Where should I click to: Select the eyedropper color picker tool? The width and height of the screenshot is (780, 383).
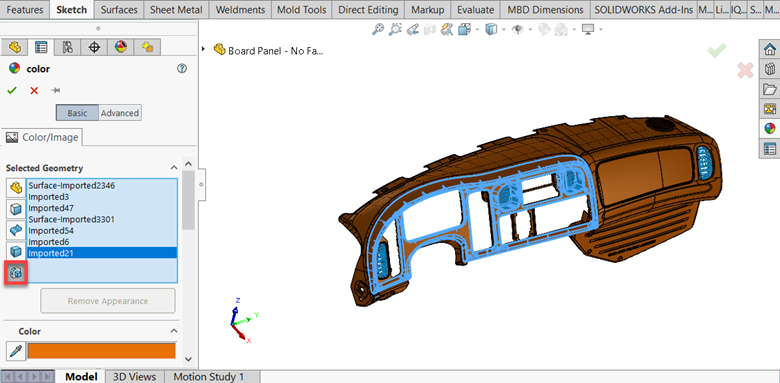click(x=15, y=351)
